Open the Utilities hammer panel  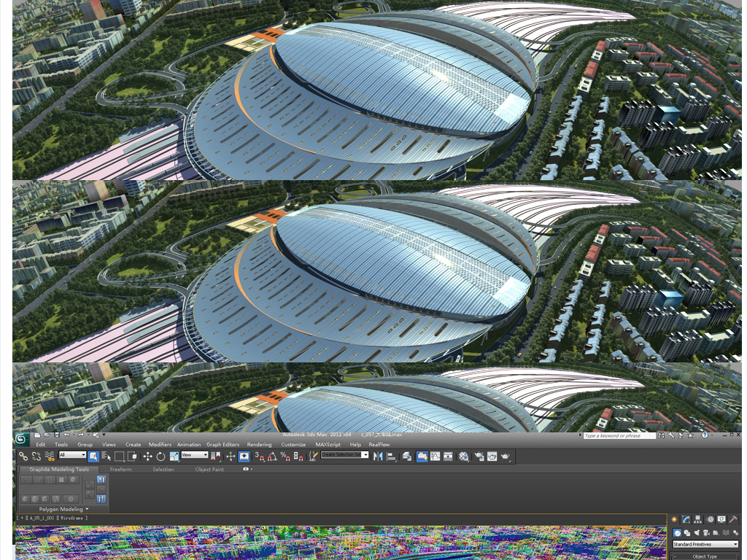click(733, 519)
